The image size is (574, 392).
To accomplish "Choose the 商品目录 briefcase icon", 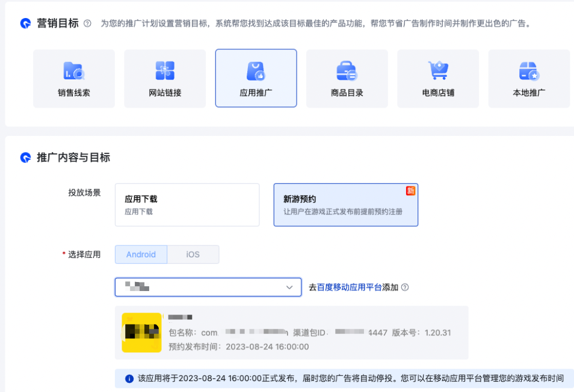I will click(347, 71).
